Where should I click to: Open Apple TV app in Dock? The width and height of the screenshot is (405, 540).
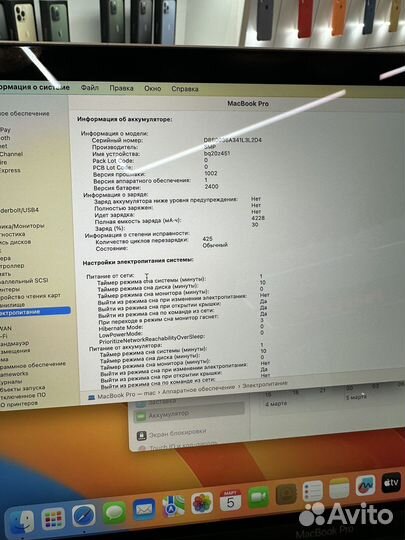tap(392, 482)
